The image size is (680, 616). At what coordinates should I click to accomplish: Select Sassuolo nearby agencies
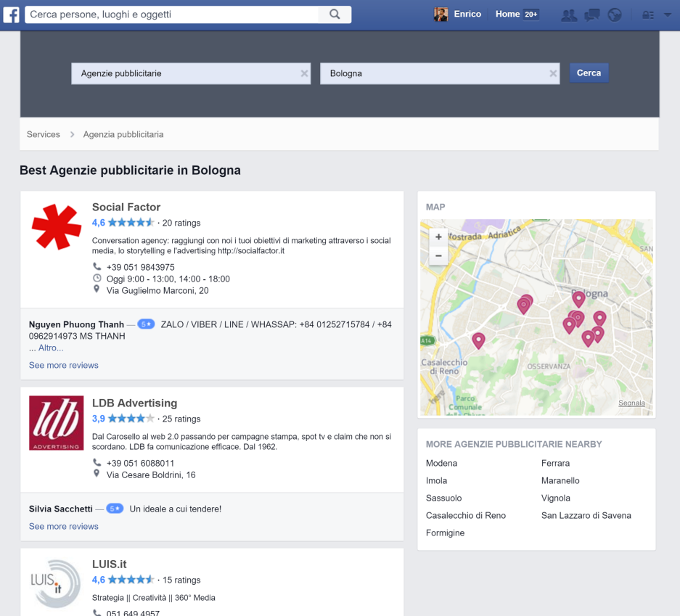[x=443, y=498]
